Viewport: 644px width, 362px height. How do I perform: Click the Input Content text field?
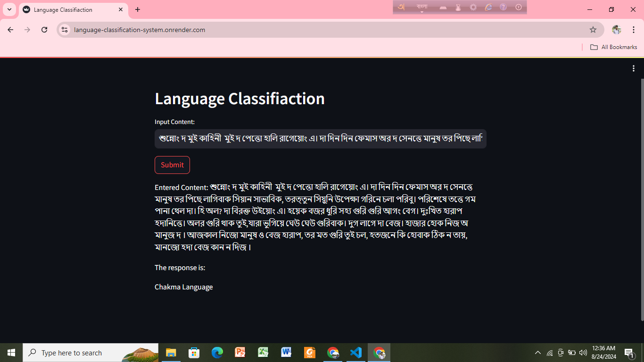[320, 139]
